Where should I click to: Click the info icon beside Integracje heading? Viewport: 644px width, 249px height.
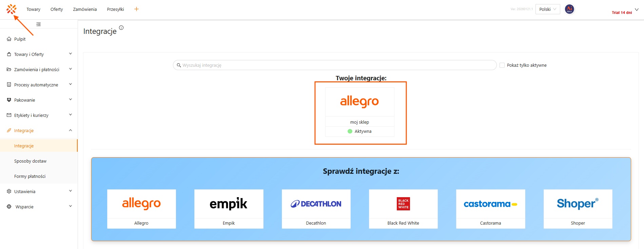[x=121, y=28]
